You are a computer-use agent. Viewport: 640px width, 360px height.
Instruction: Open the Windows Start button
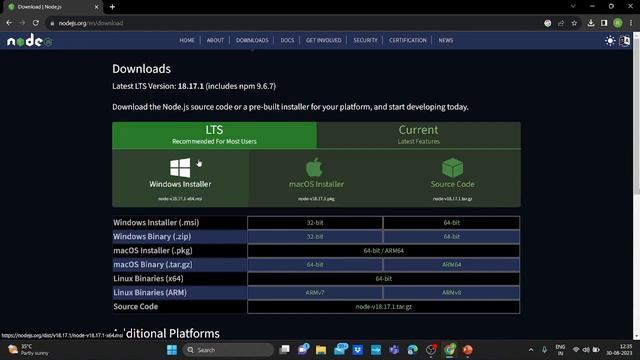click(172, 350)
